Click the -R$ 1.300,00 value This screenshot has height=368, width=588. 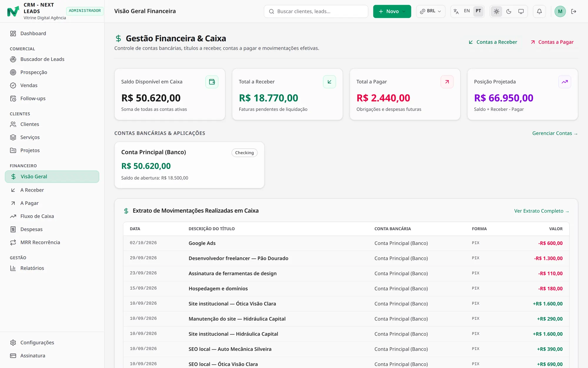coord(548,258)
